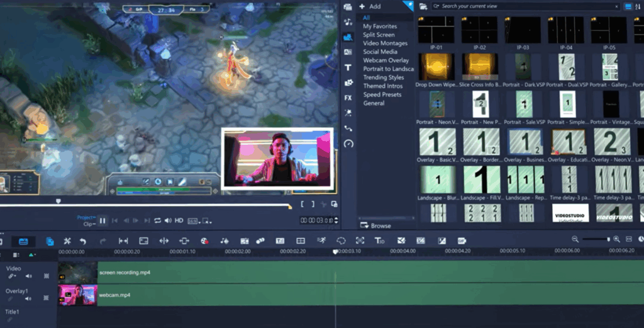
Task: Open the FX filter library
Action: point(348,98)
